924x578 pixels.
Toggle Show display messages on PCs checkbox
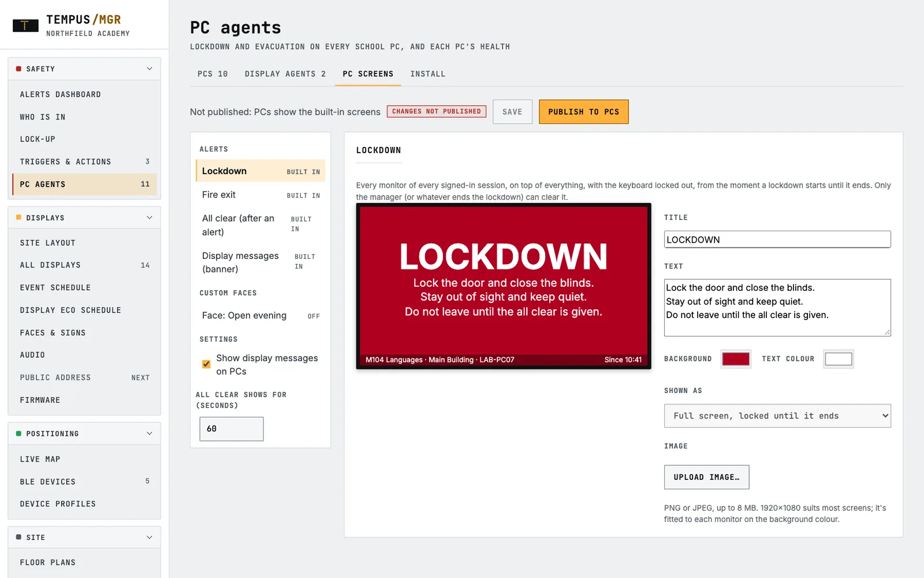tap(206, 364)
